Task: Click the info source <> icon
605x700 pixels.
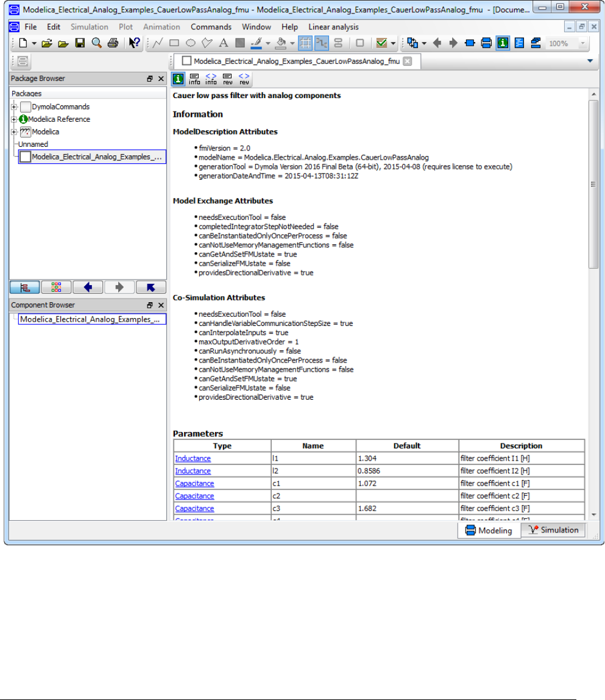Action: click(211, 79)
